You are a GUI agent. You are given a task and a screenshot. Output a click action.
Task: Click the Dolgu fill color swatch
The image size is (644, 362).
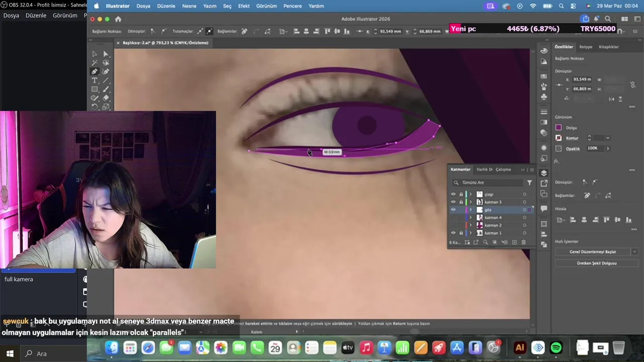[x=558, y=128]
